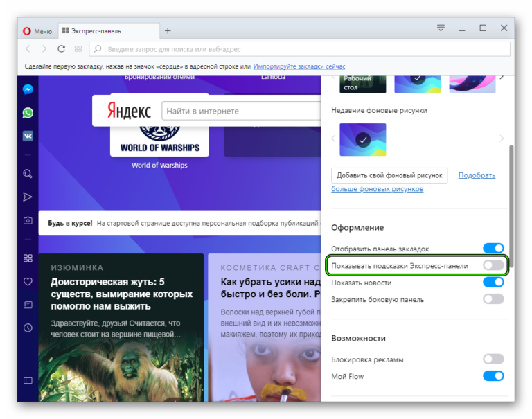
Task: Click the address bar magnifier icon
Action: pos(98,49)
